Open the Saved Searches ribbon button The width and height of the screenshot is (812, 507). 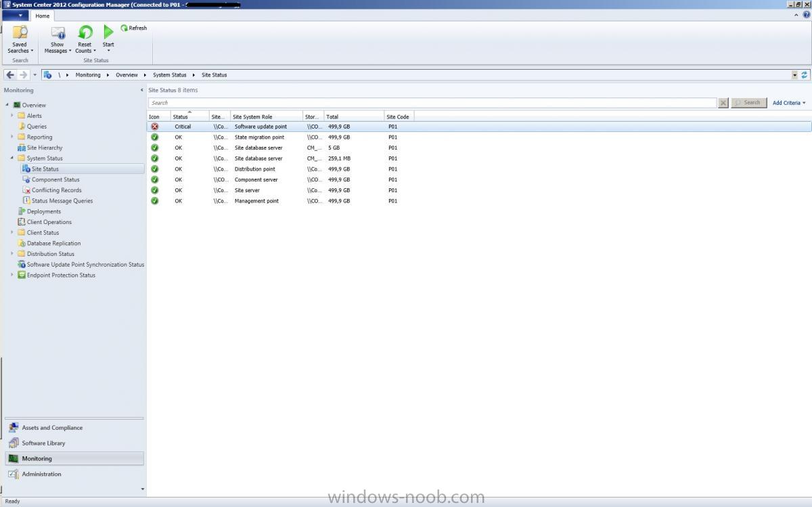point(20,39)
